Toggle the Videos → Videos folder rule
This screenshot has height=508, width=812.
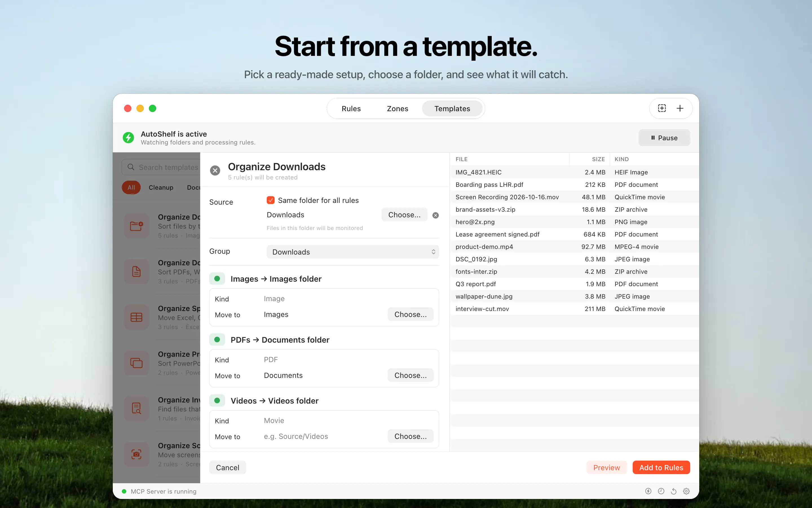(217, 400)
